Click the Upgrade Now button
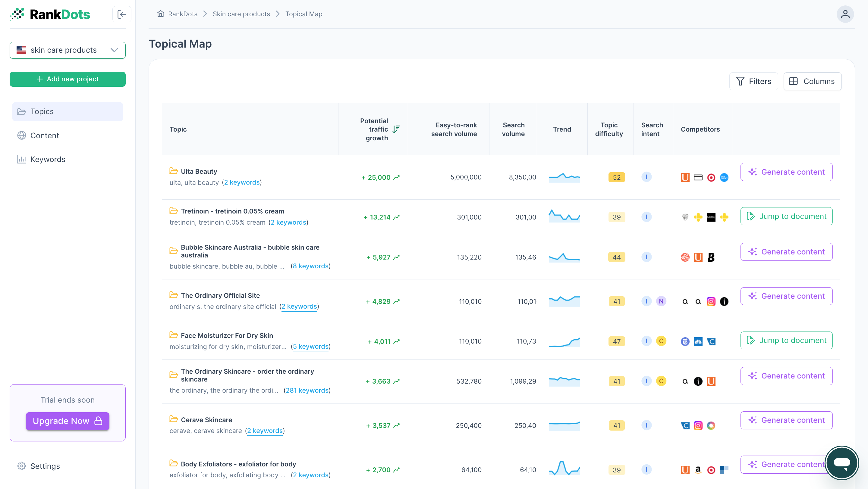 (x=68, y=421)
